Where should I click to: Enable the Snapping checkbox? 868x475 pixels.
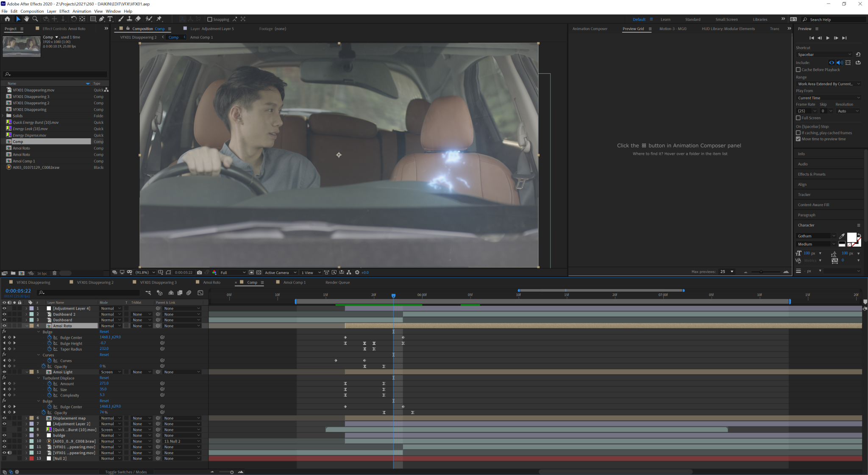209,20
